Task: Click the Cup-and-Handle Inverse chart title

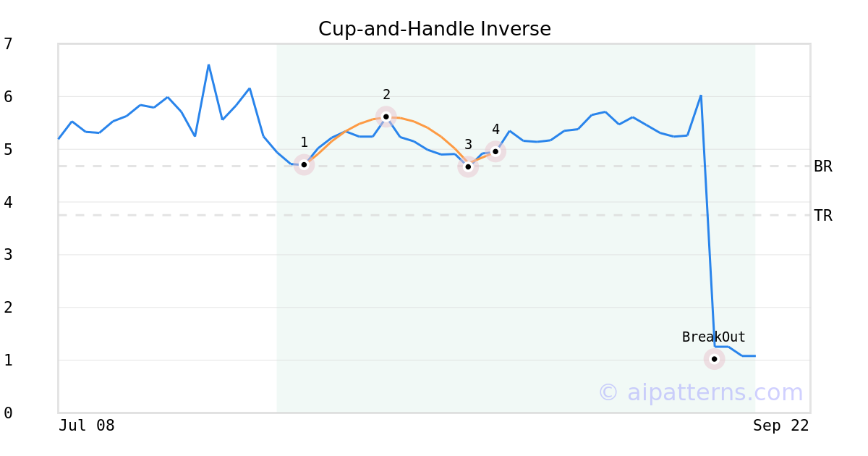Action: 434,29
